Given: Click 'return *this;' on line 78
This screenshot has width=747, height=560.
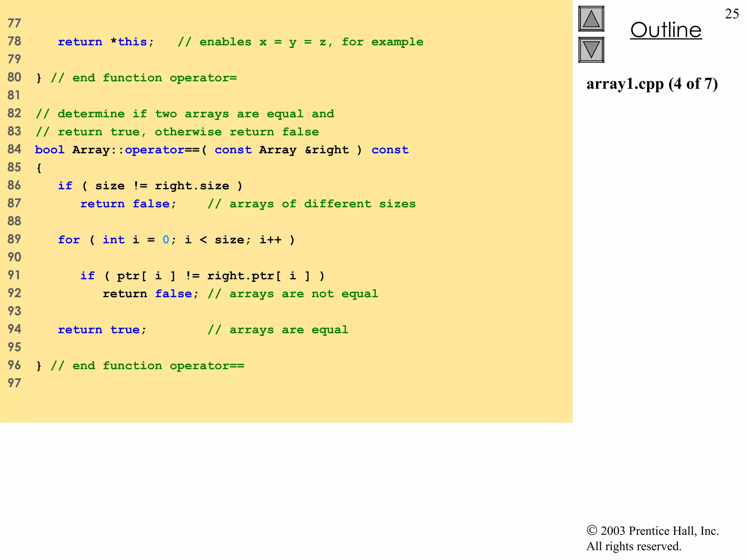Looking at the screenshot, I should pos(106,42).
